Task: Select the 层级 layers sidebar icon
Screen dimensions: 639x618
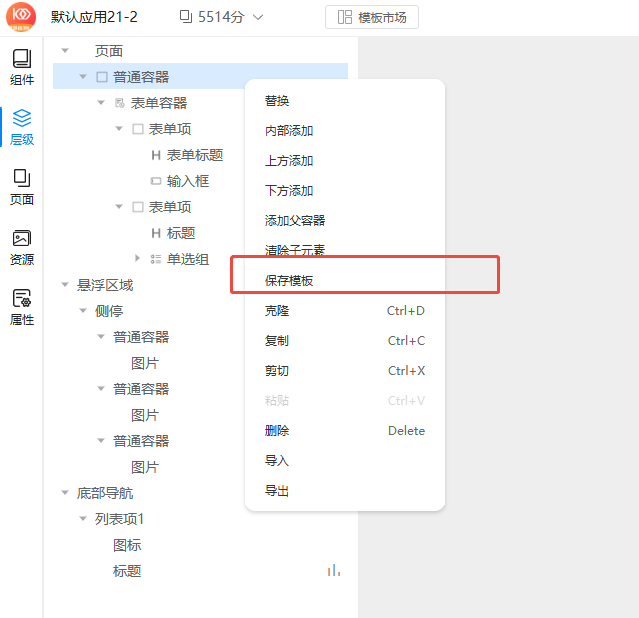Action: 21,127
